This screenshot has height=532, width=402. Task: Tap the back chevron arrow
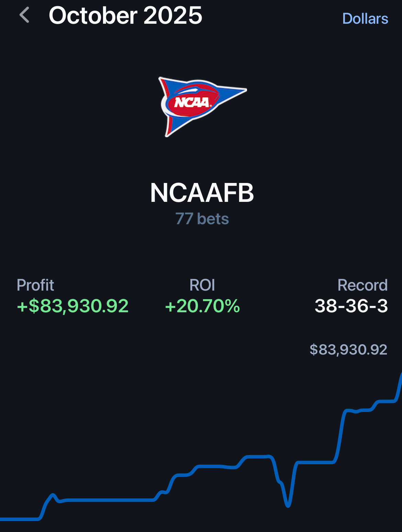[x=24, y=15]
